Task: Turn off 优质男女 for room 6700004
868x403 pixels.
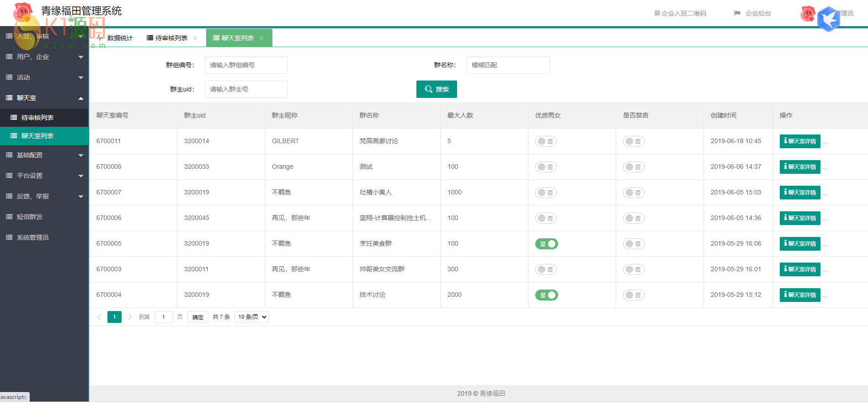Action: pos(546,295)
